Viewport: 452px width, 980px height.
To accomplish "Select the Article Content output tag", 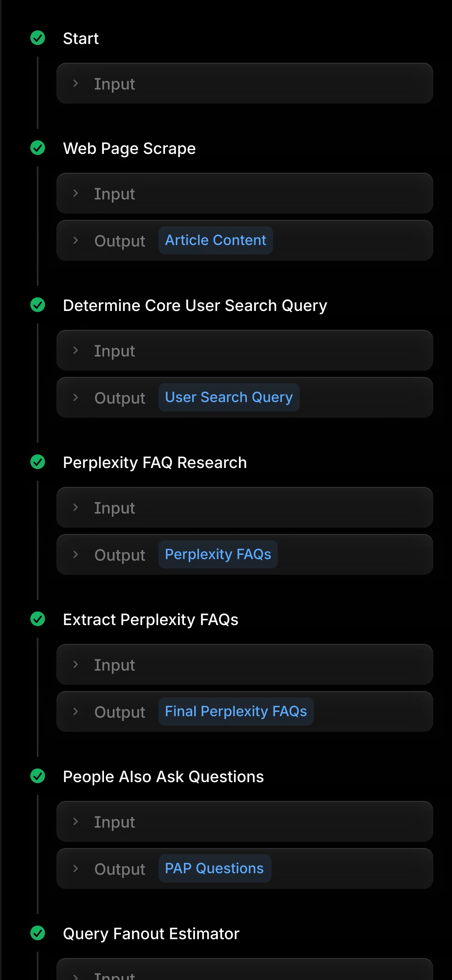I will pyautogui.click(x=215, y=240).
